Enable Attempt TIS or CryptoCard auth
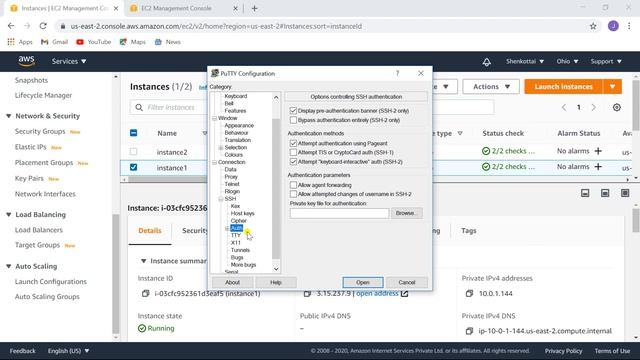The height and width of the screenshot is (360, 640). point(293,152)
